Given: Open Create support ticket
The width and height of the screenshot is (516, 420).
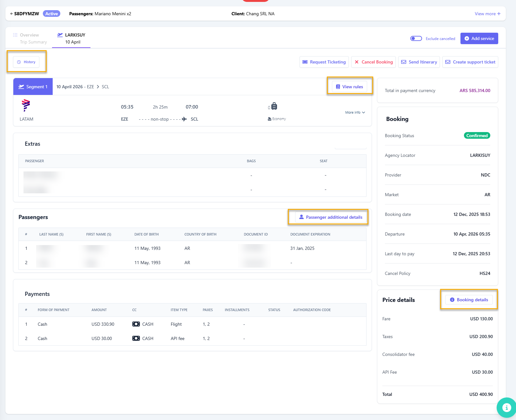Looking at the screenshot, I should point(470,62).
